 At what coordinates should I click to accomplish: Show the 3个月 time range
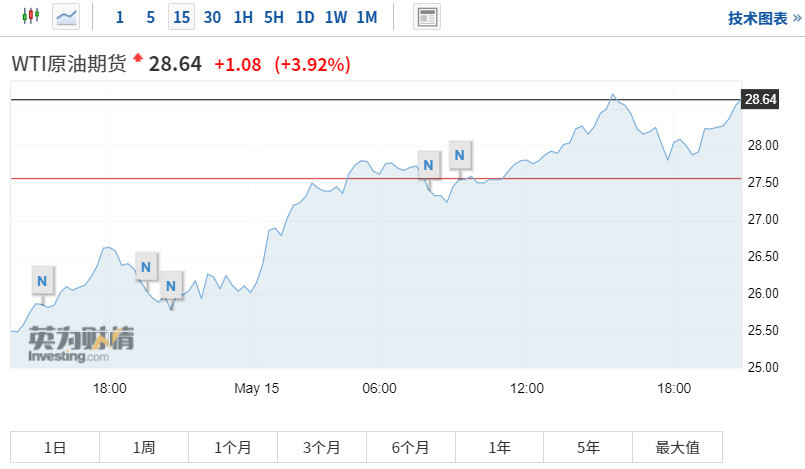[x=321, y=448]
